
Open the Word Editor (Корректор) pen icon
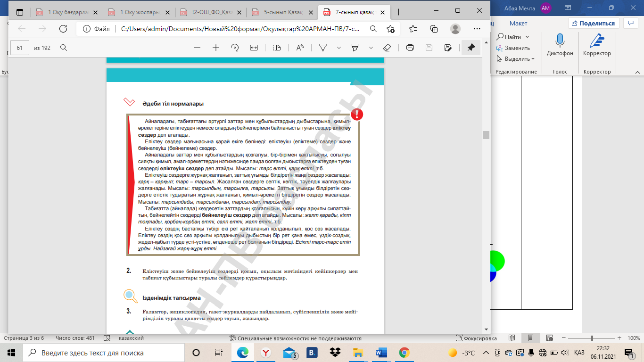click(597, 41)
